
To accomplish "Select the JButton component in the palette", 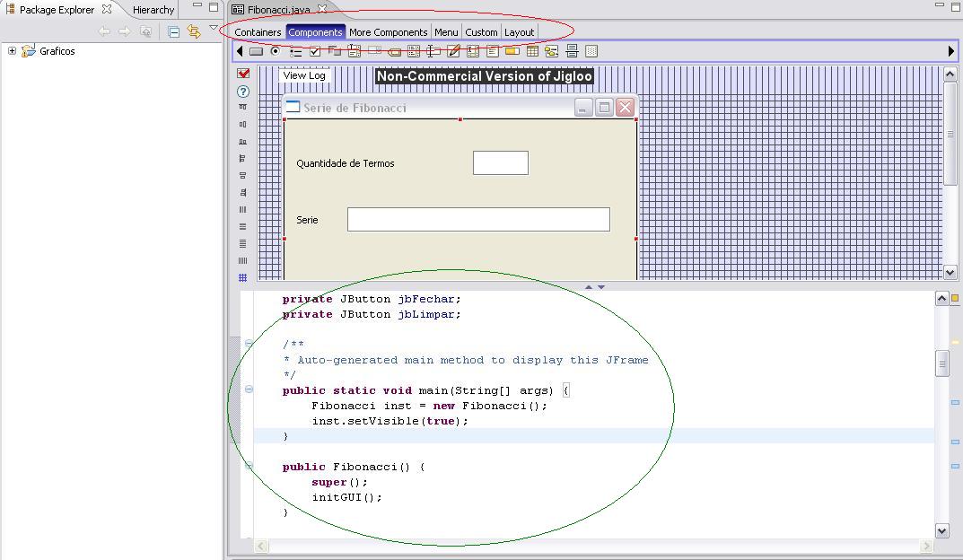I will [257, 52].
